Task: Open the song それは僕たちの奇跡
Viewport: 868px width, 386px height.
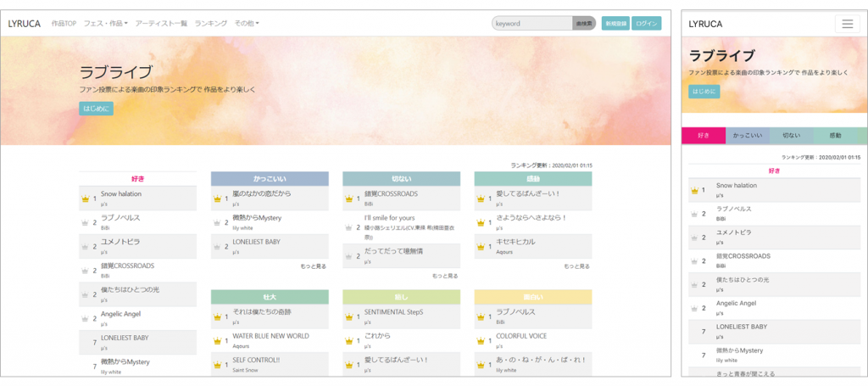Action: [x=262, y=312]
